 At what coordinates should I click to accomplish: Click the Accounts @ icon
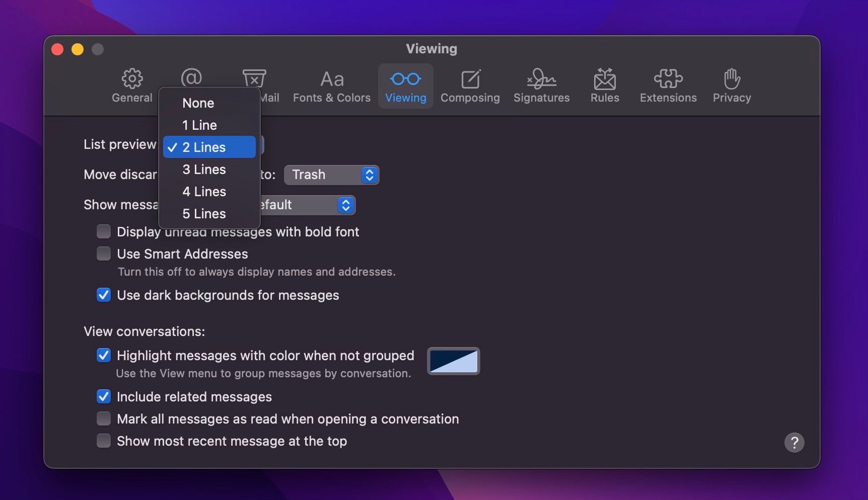point(192,78)
